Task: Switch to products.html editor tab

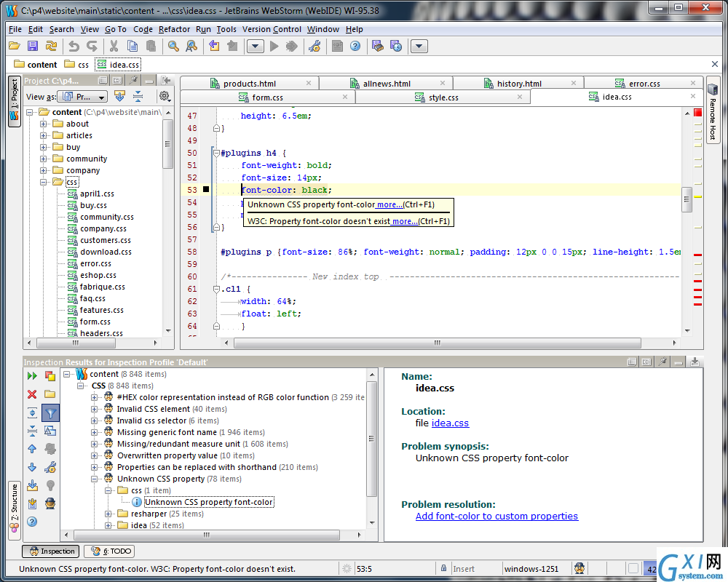Action: coord(249,84)
